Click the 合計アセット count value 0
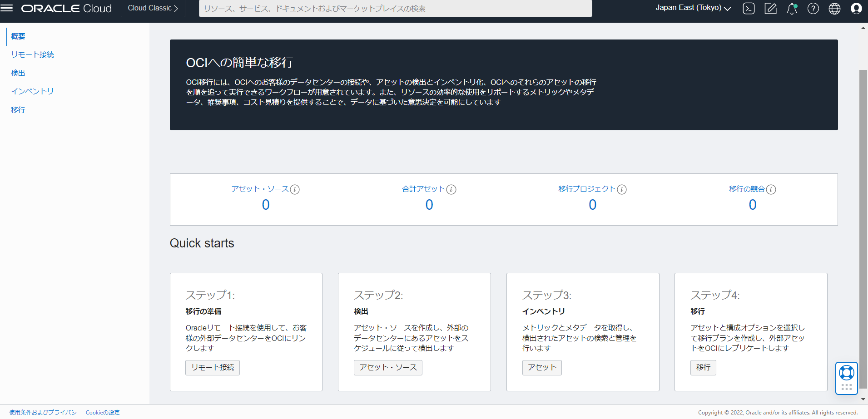 pos(429,205)
